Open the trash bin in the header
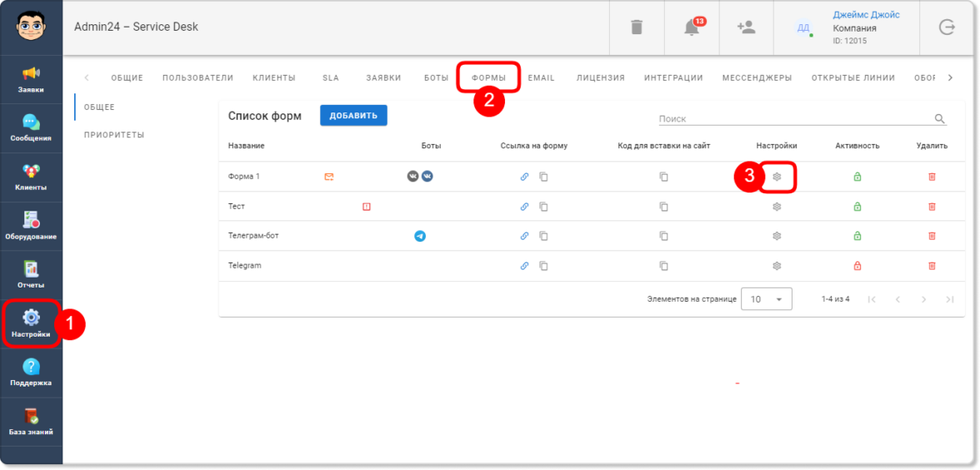980x470 pixels. [x=637, y=27]
